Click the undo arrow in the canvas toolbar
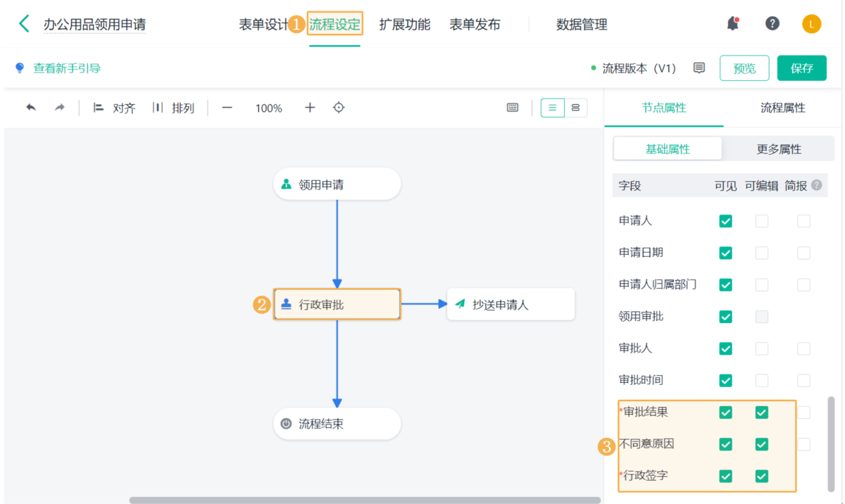The width and height of the screenshot is (845, 504). coord(30,108)
